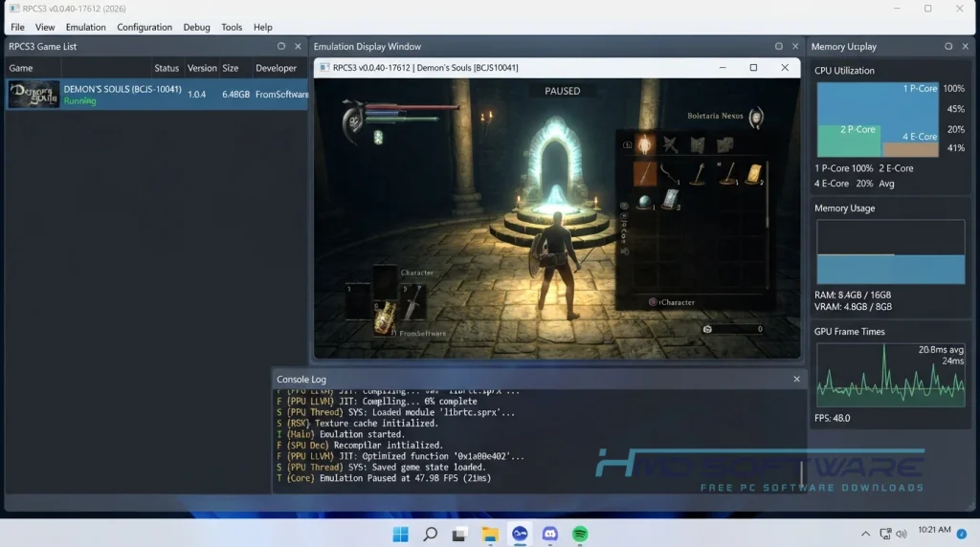Sort game list by Size column
Viewport: 980px width, 547px height.
click(x=231, y=68)
